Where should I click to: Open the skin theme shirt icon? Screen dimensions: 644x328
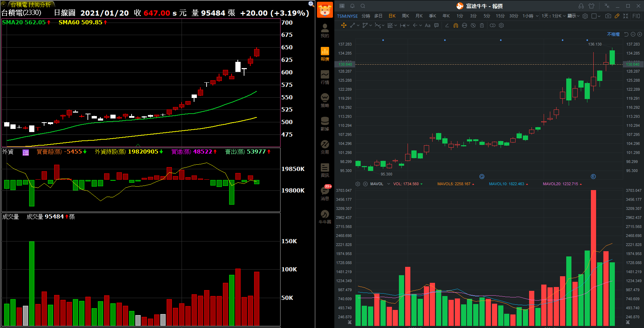point(591,6)
